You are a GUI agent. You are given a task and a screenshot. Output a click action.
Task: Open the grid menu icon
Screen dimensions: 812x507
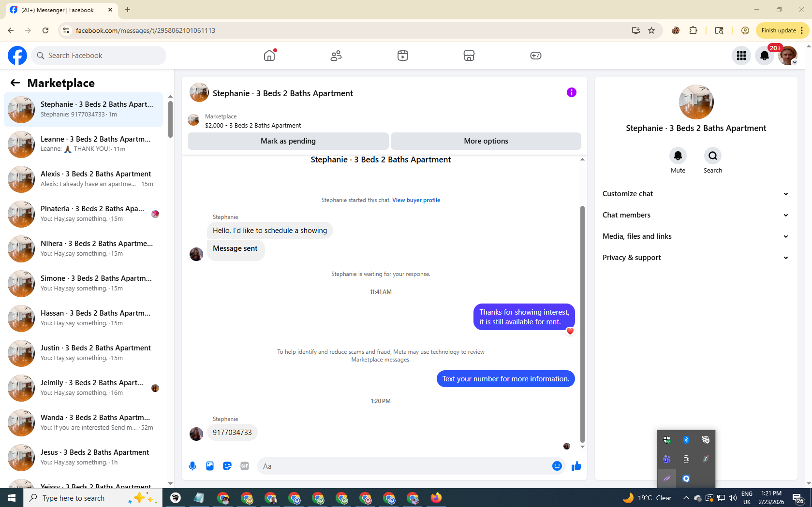(741, 56)
